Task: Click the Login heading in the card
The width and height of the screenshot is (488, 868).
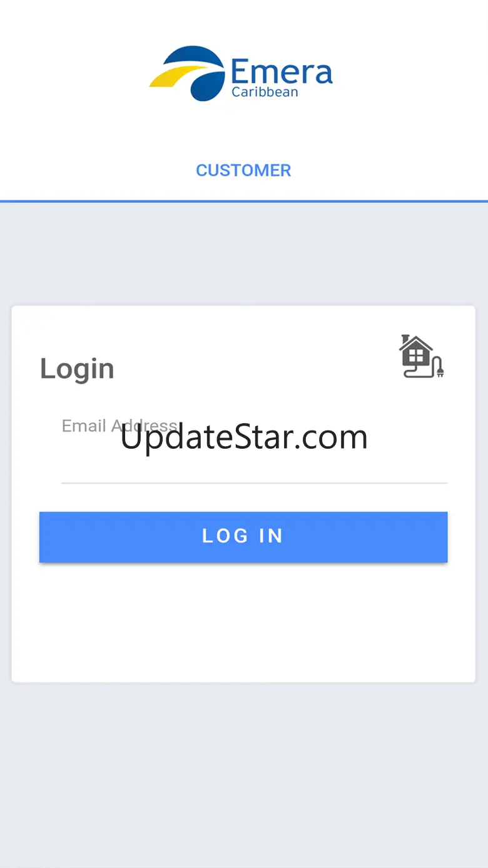Action: [77, 369]
